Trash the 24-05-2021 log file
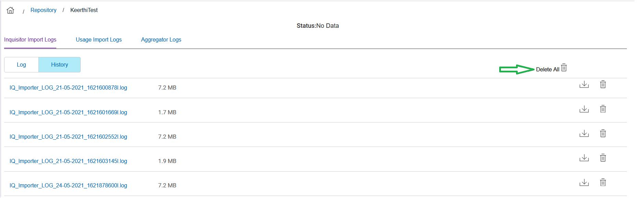This screenshot has width=644, height=198. [603, 183]
